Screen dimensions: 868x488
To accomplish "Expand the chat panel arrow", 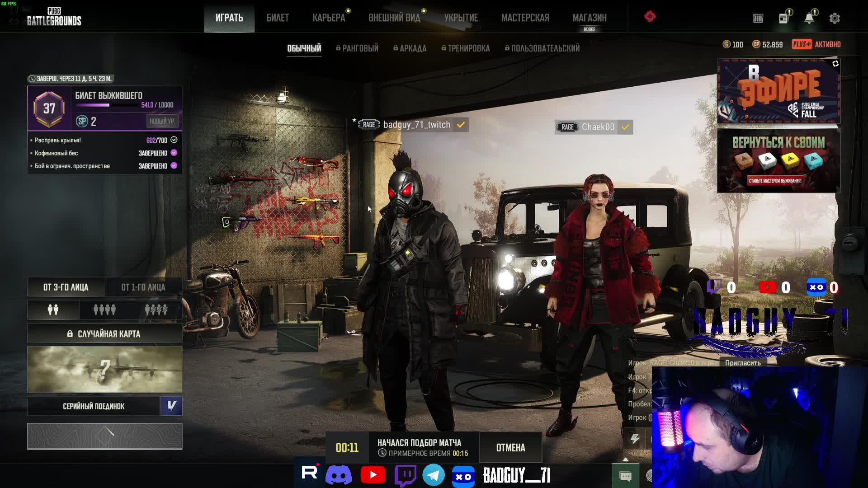I will pyautogui.click(x=625, y=460).
